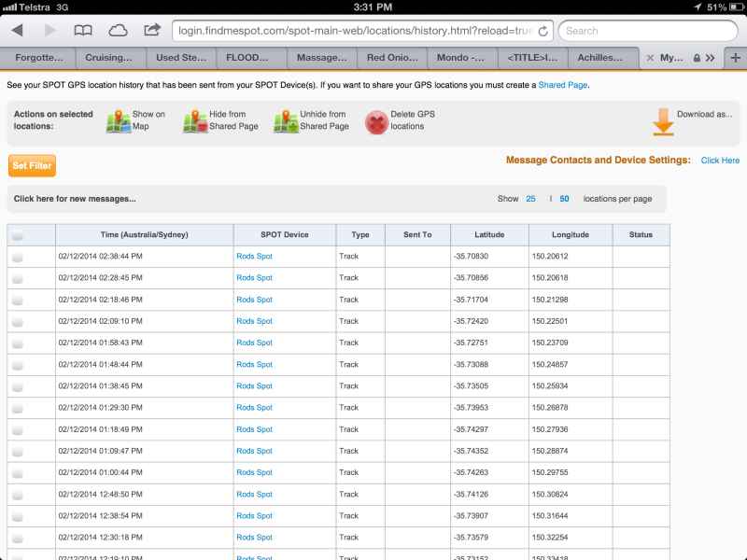Viewport: 747px width, 560px height.
Task: Open the Shared Page link
Action: coord(562,85)
